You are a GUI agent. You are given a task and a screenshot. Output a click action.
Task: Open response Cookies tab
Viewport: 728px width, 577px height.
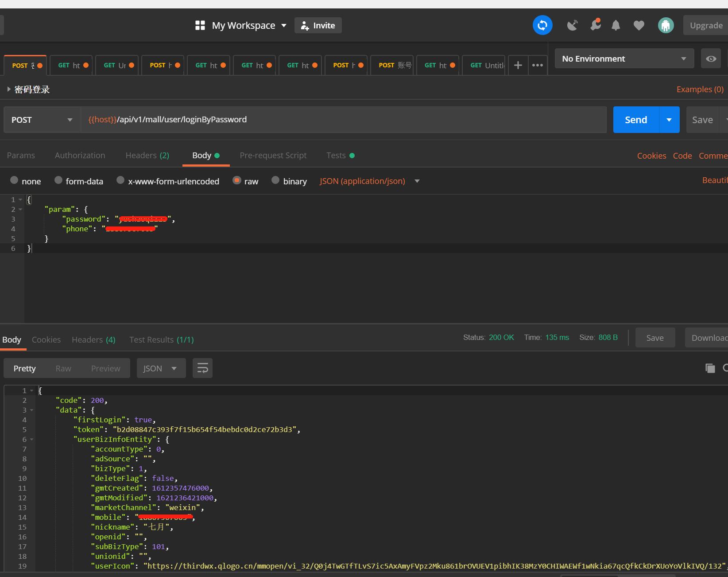point(46,339)
